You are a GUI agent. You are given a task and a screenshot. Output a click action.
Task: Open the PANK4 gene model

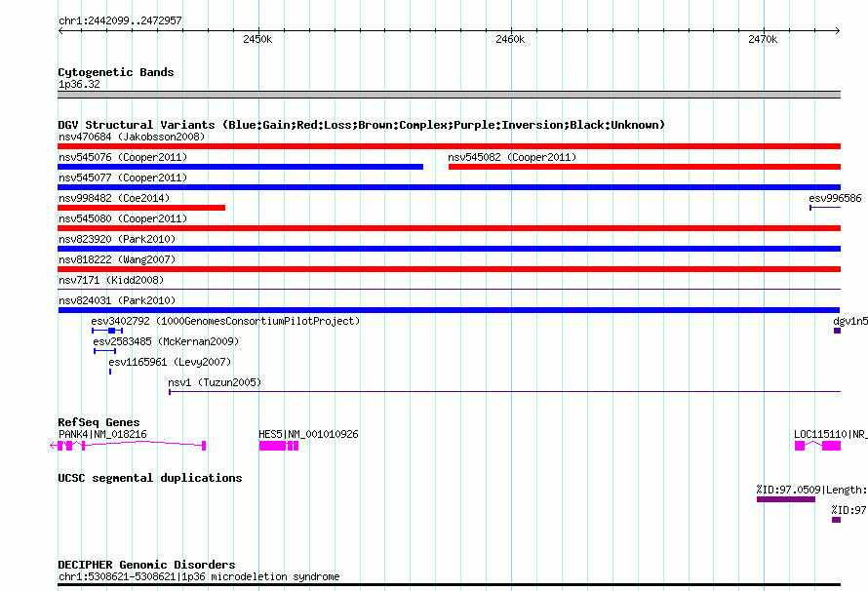click(128, 445)
